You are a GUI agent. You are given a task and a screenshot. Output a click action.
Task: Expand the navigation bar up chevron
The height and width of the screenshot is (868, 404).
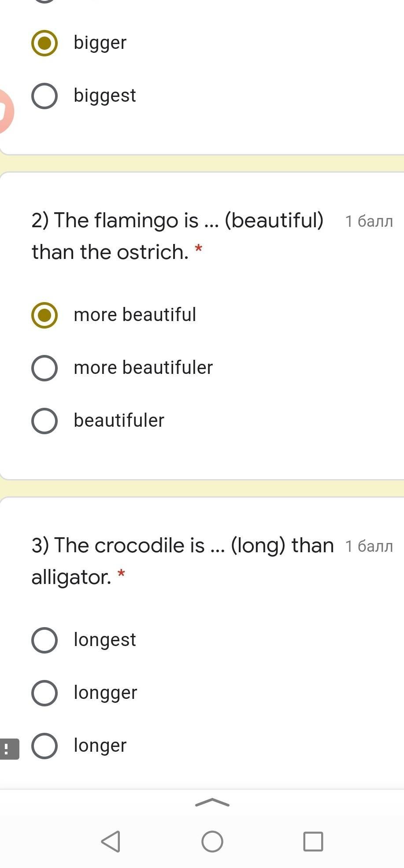[212, 803]
